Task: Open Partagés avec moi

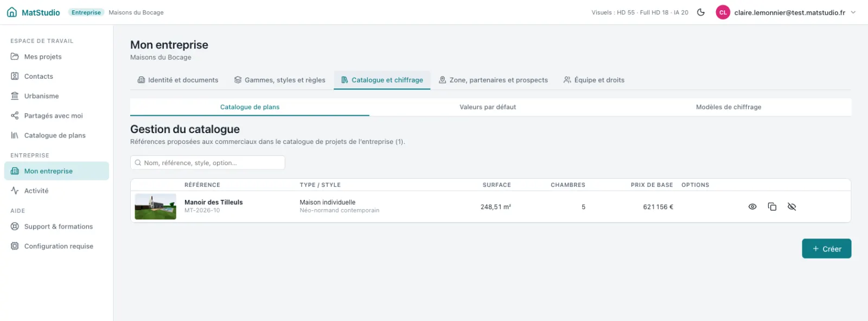Action: [x=56, y=116]
